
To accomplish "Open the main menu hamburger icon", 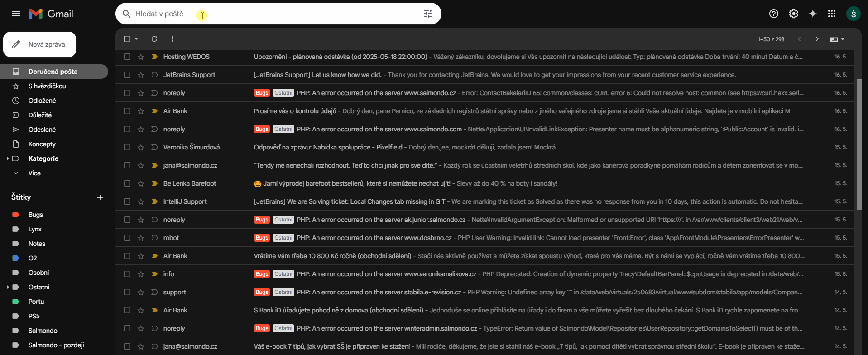I will pyautogui.click(x=16, y=14).
